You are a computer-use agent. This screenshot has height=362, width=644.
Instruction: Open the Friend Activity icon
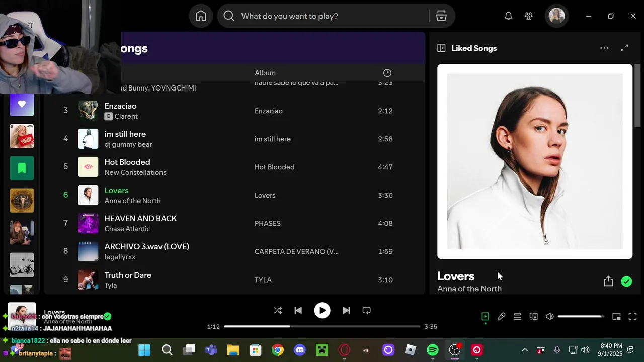pyautogui.click(x=528, y=16)
